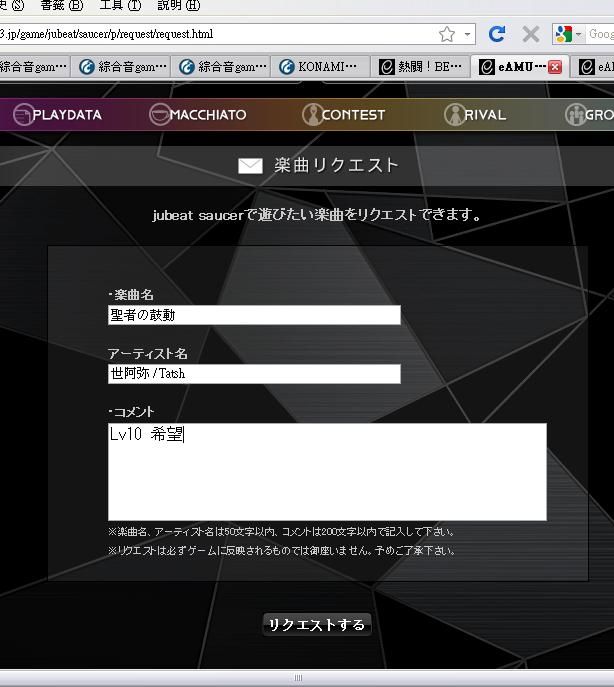Click the 楽曲名 field containing 聖者の鼓動
Screen dimensions: 614x687
254,315
